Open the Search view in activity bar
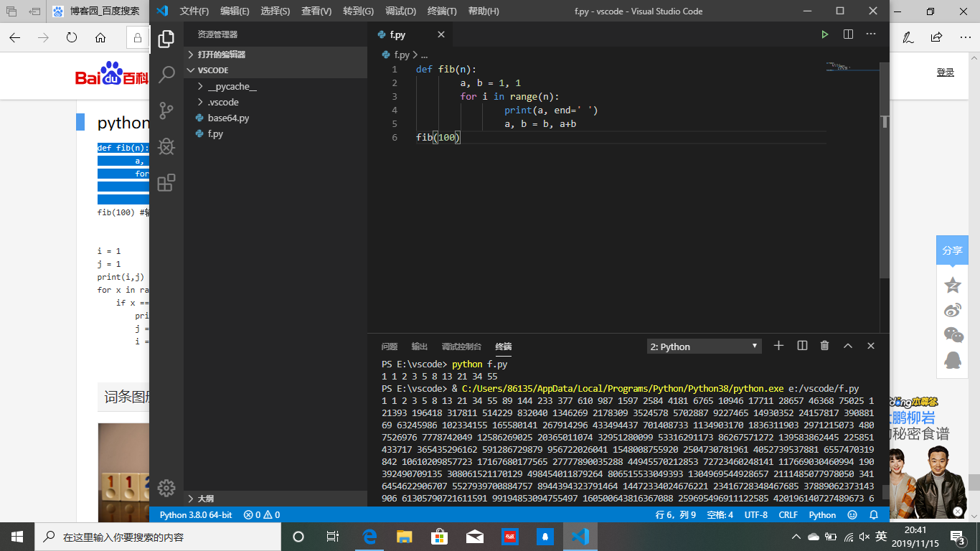The height and width of the screenshot is (551, 980). (x=166, y=74)
